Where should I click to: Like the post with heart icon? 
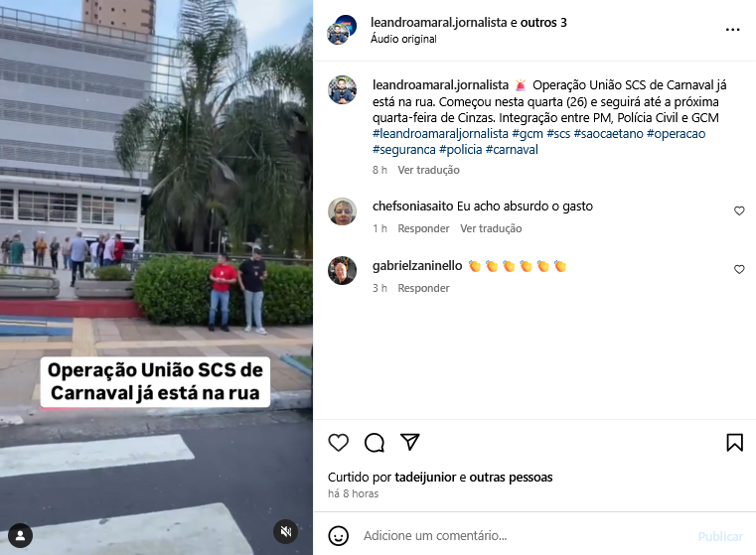coord(338,442)
